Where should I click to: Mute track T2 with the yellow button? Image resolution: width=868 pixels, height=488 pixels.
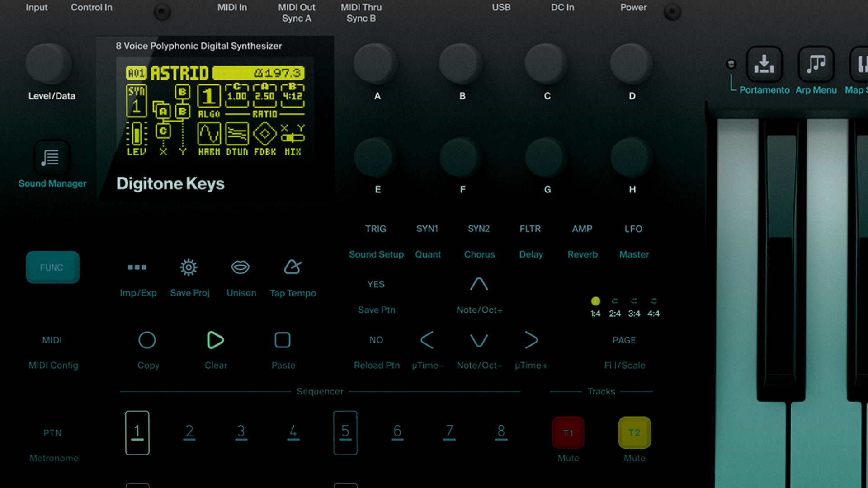click(635, 433)
